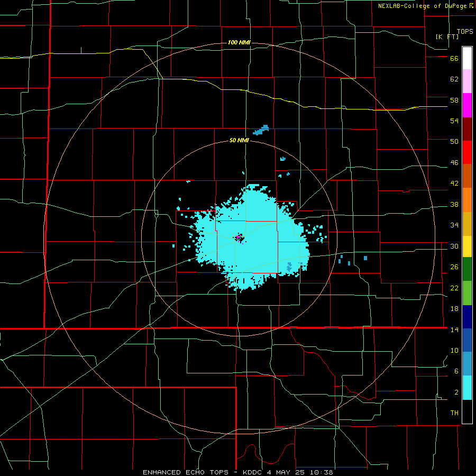Click the 38 value on the scale
Viewport: 476px width, 476px height.
click(454, 204)
